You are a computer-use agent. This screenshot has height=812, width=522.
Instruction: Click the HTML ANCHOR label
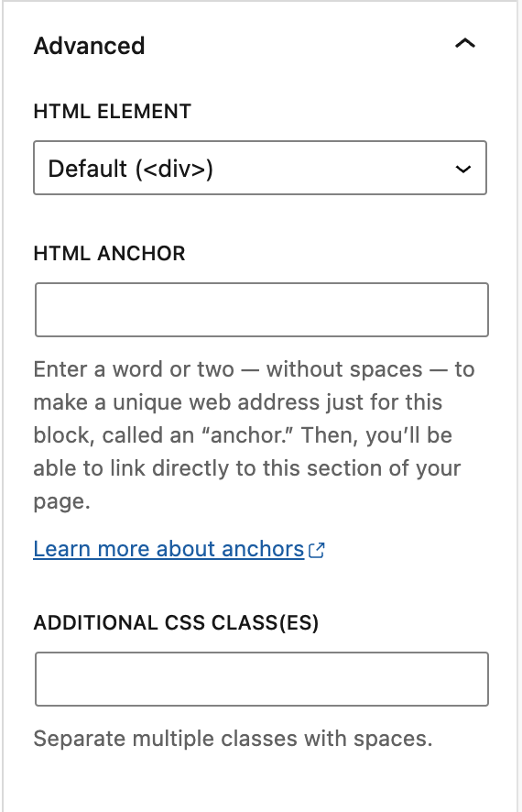click(109, 253)
